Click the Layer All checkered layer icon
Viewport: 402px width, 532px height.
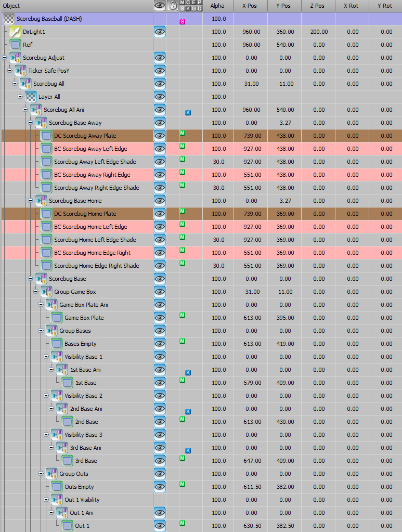pos(31,97)
